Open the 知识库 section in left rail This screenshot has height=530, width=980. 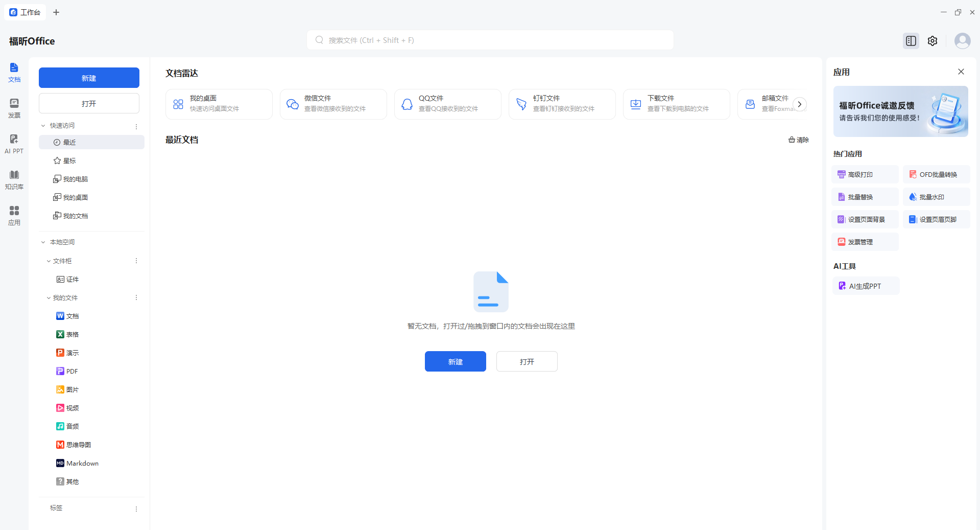[x=14, y=180]
